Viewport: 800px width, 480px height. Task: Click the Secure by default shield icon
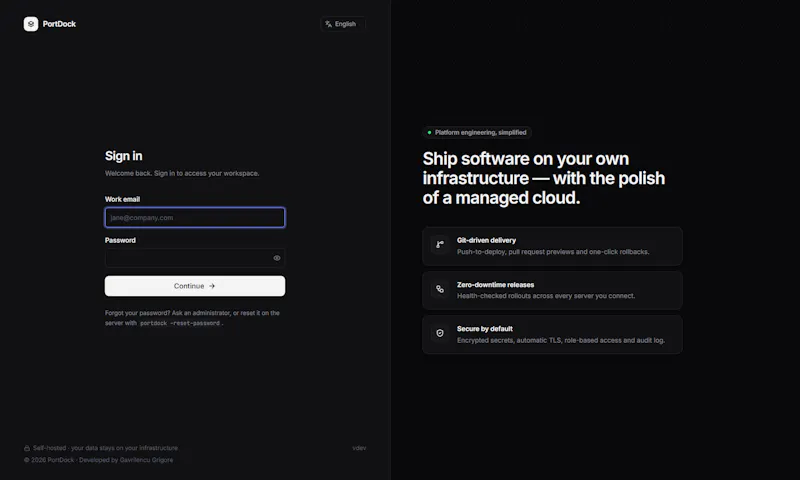click(x=440, y=333)
